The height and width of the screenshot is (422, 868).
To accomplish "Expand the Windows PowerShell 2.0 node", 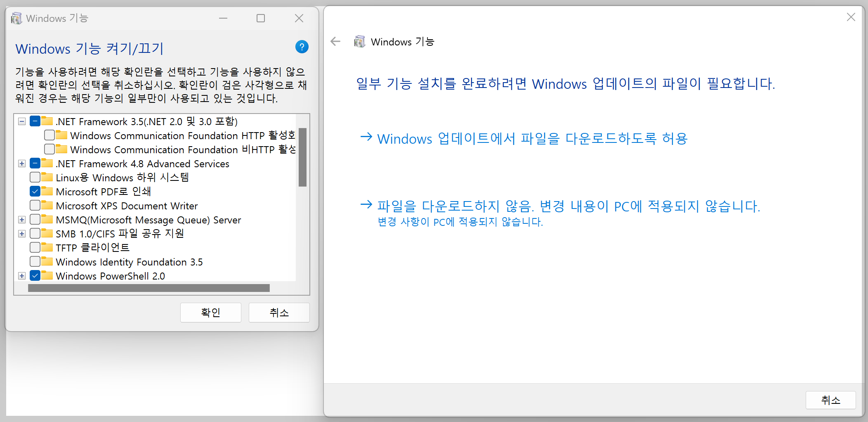I will 22,276.
